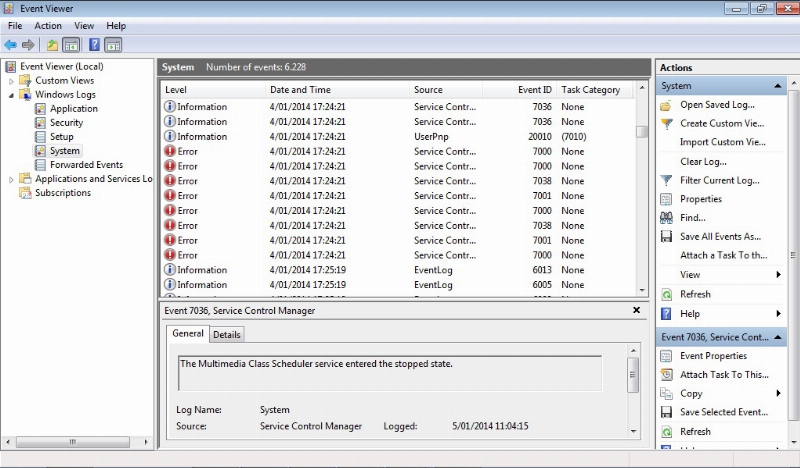This screenshot has height=468, width=800.
Task: Switch to the Details tab
Action: (x=227, y=334)
